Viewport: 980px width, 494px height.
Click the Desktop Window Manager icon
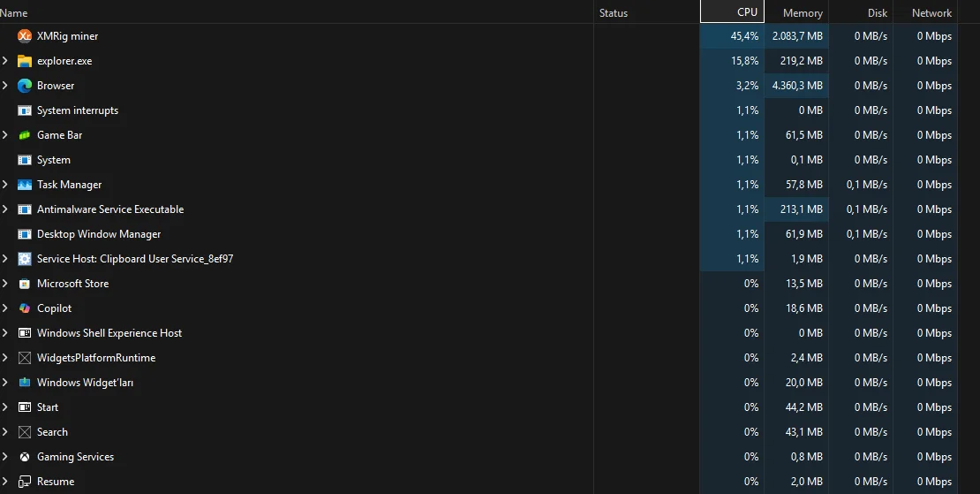25,234
